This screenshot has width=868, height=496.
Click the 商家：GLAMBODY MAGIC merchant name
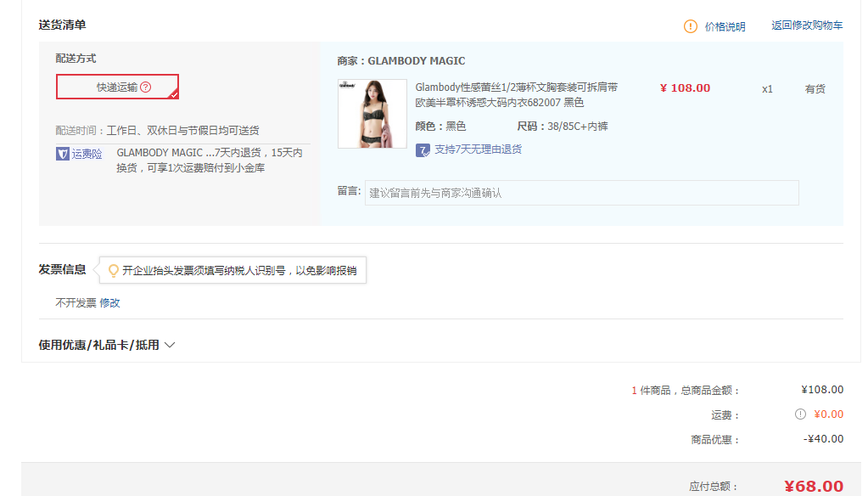(x=401, y=61)
